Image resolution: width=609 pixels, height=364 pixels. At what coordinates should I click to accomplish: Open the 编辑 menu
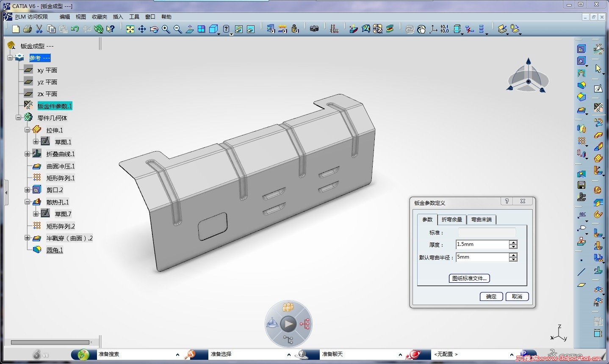click(x=65, y=17)
